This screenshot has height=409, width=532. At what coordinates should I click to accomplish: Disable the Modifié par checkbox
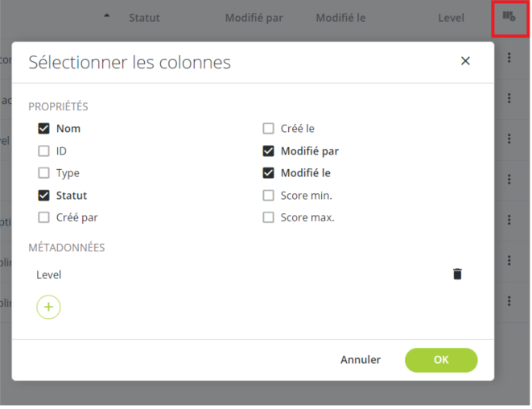(x=268, y=151)
